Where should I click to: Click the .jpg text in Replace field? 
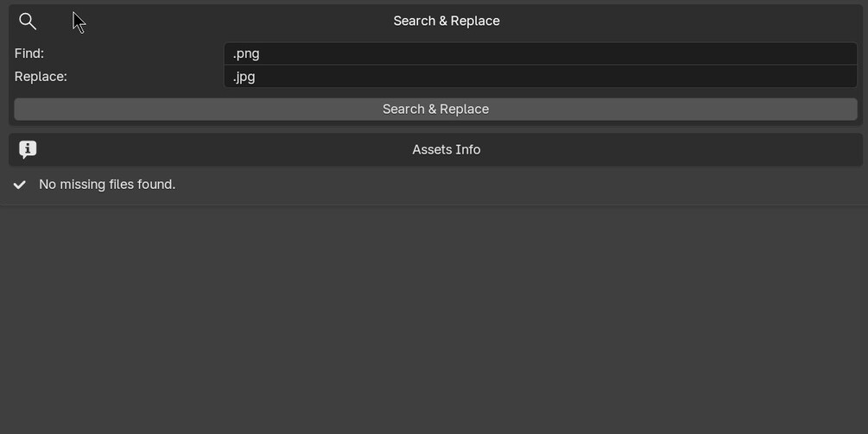tap(244, 77)
